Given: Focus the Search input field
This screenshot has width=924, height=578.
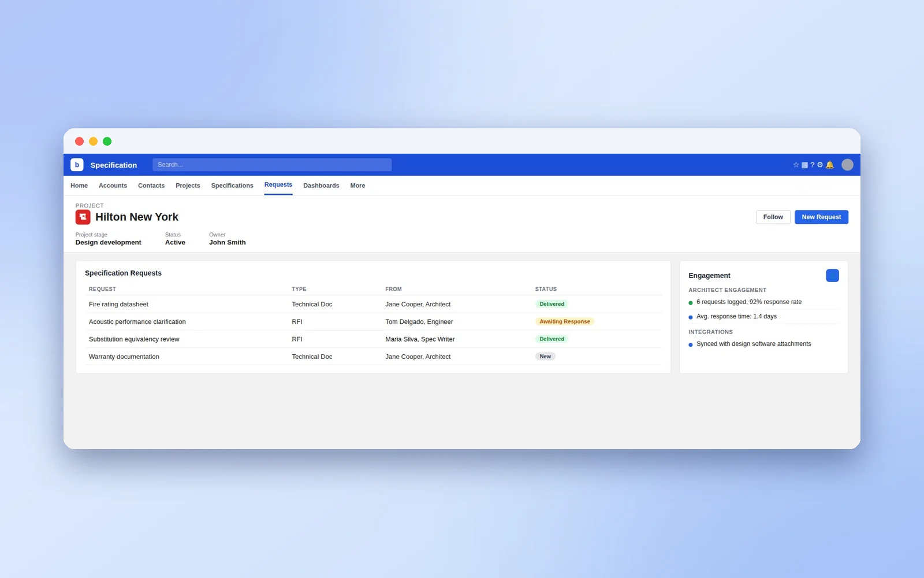Looking at the screenshot, I should pos(272,165).
